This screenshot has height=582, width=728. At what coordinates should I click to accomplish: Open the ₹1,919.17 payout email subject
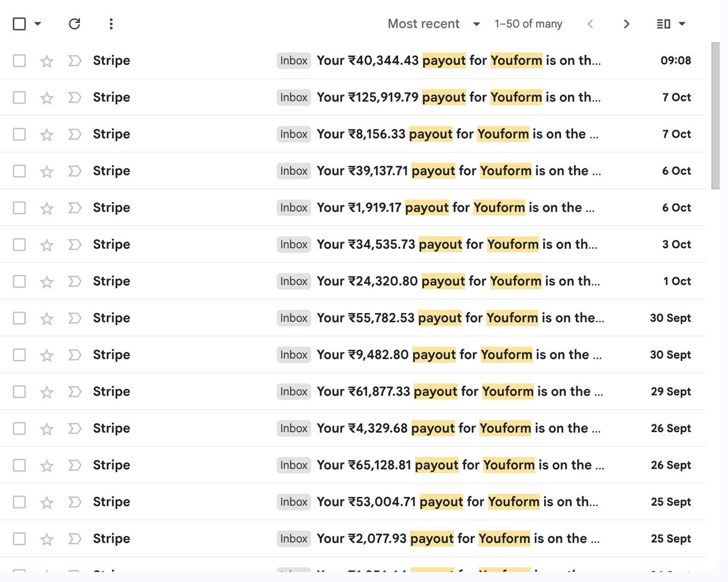(x=456, y=208)
